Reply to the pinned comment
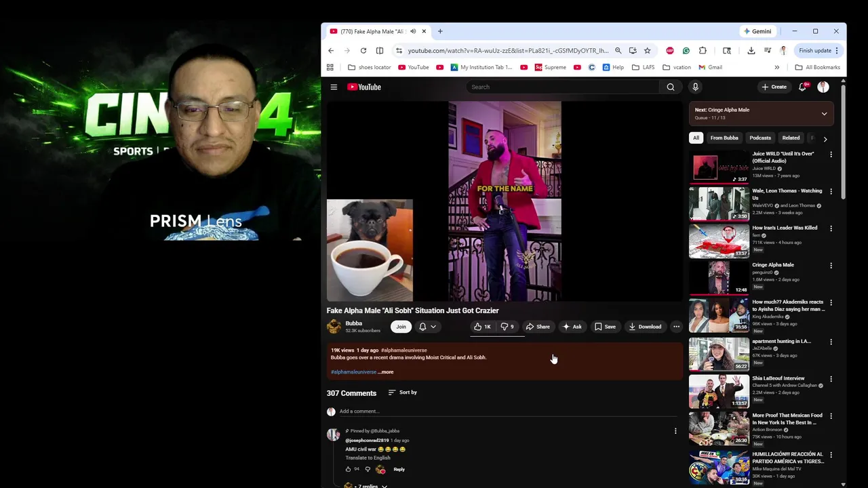The image size is (868, 488). (399, 469)
